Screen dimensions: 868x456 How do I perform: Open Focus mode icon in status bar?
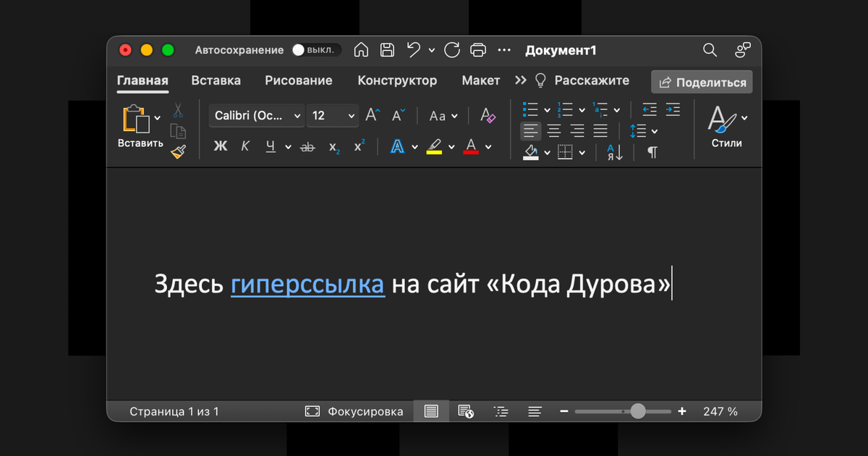[x=312, y=411]
